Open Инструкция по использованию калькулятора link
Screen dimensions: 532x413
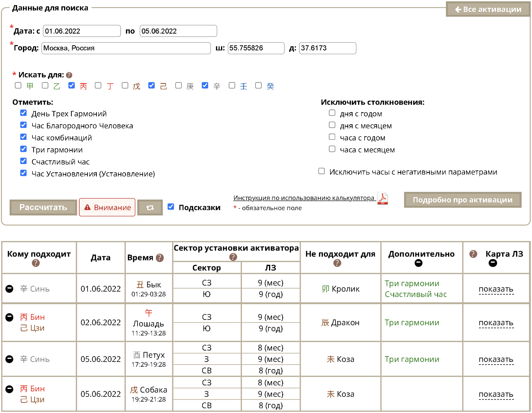point(304,198)
